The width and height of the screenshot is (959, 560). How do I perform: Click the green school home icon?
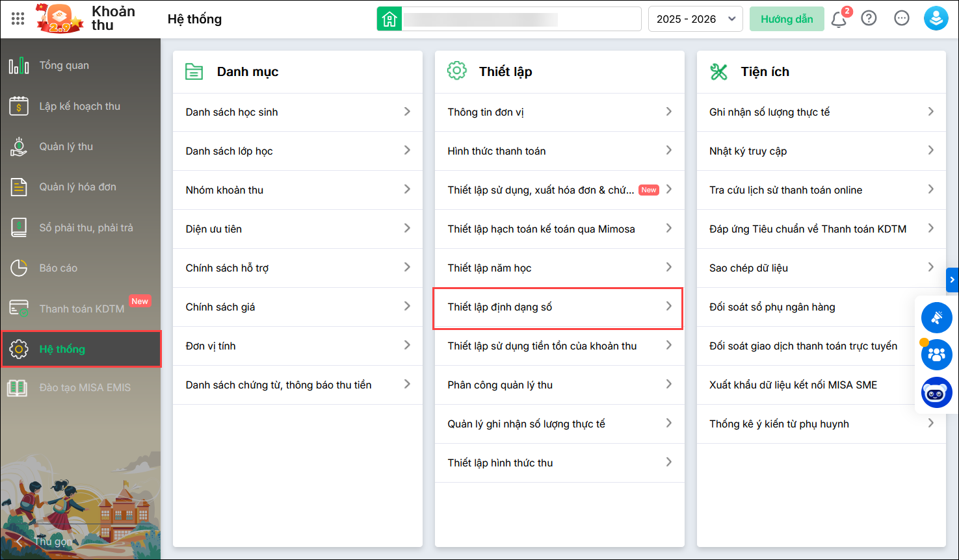(x=389, y=19)
